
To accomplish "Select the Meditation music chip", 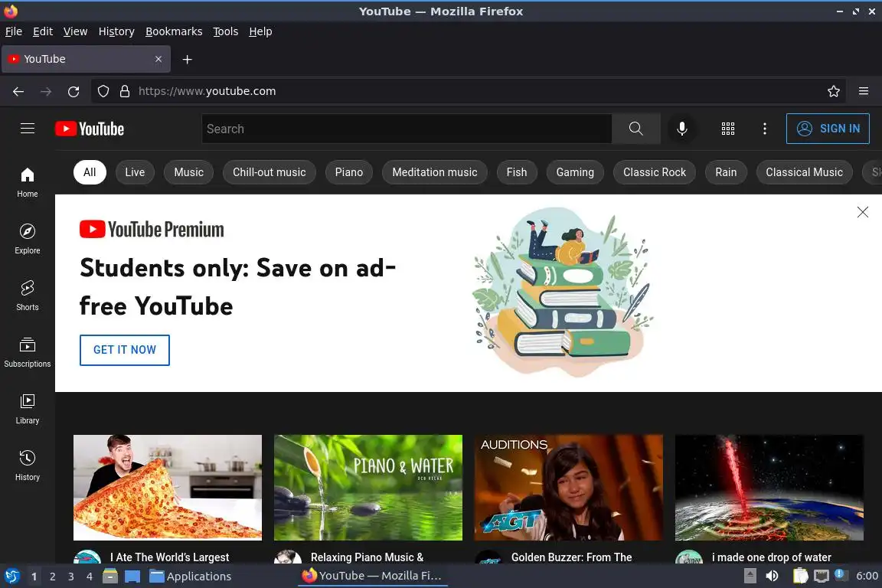I will coord(435,172).
